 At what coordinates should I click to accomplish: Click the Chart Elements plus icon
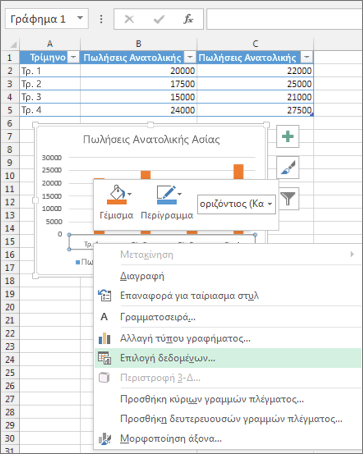288,136
